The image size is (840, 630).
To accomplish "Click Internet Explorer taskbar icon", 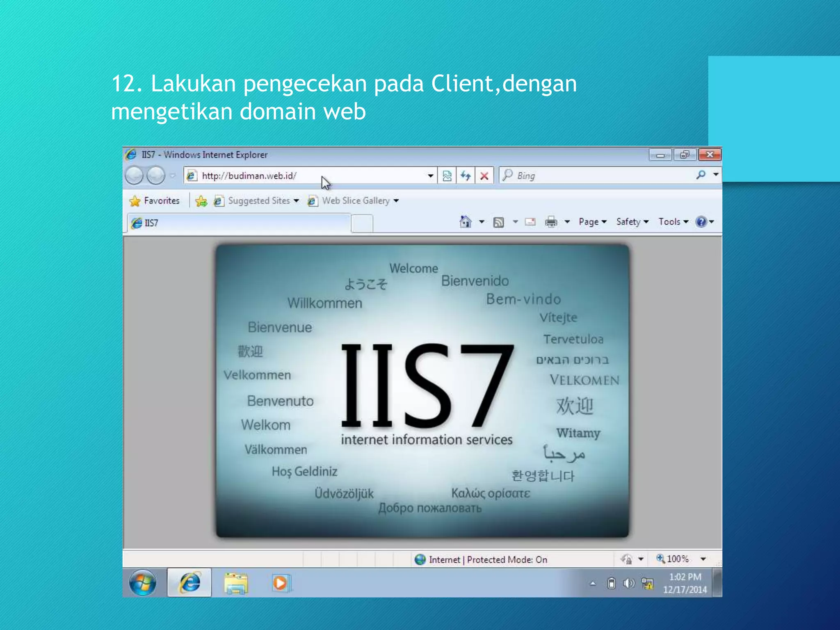I will click(x=189, y=583).
